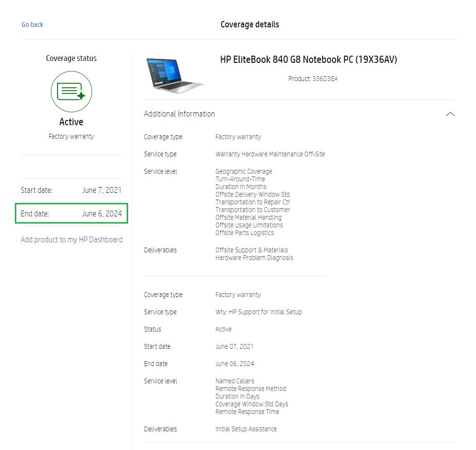
Task: Click the Turn-Around-Time entry
Action: [x=240, y=179]
